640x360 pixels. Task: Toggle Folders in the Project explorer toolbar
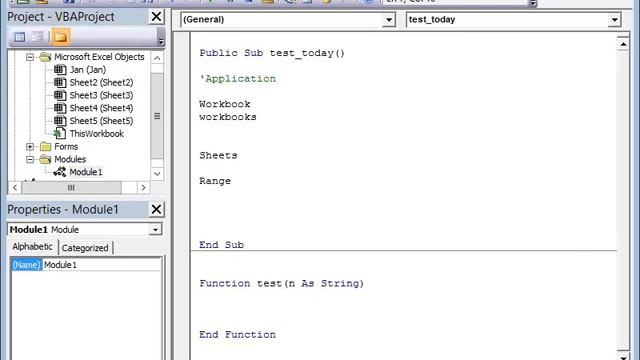point(60,37)
